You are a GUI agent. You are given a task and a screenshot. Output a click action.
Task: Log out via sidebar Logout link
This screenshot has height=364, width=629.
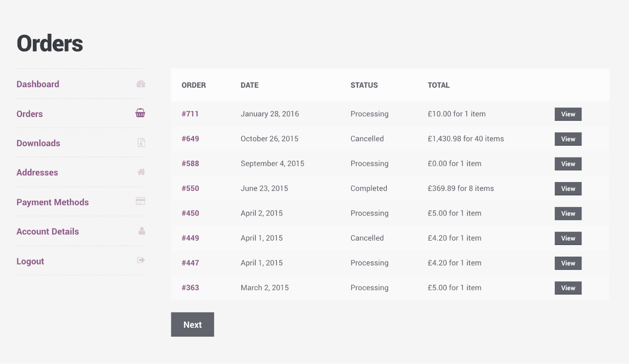(30, 261)
